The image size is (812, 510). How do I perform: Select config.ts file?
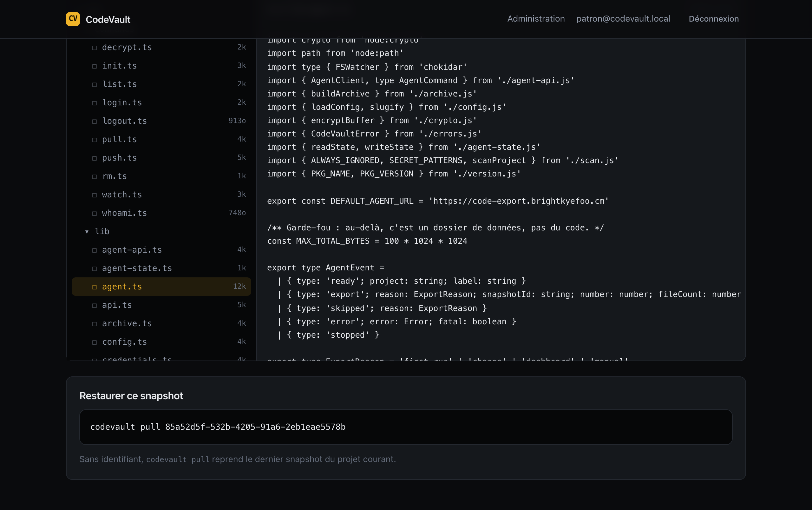pyautogui.click(x=161, y=342)
